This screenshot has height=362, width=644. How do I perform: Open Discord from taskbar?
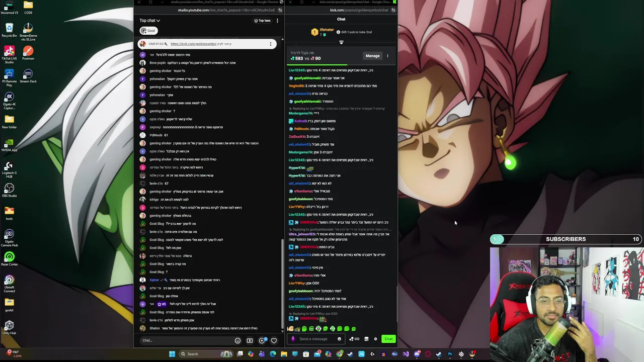(x=417, y=354)
